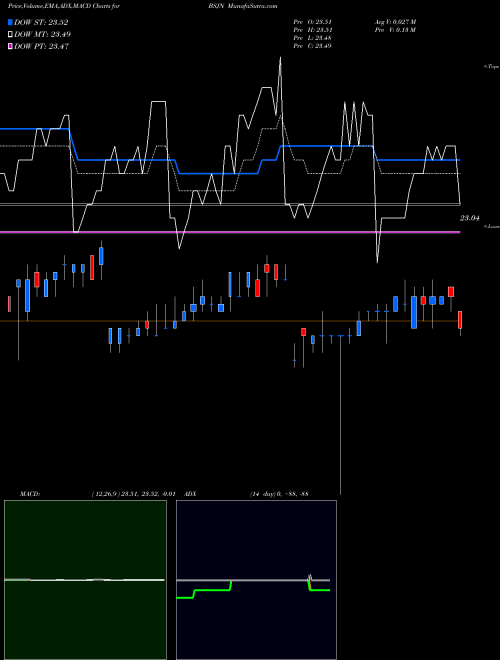Click the '23.04' price level label
Screen dimensions: 500x660
pos(470,218)
